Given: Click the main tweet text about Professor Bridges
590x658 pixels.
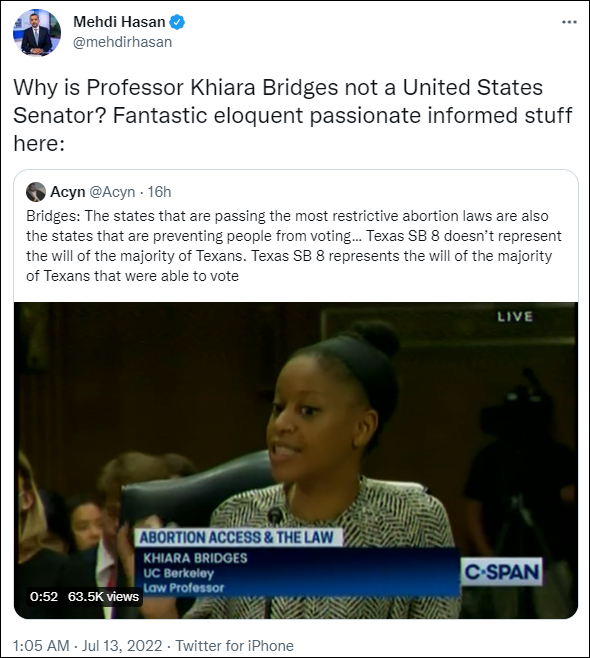Looking at the screenshot, I should [x=292, y=115].
